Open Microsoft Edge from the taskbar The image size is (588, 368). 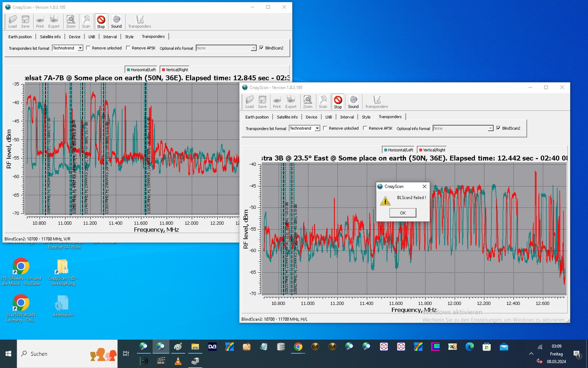469,347
